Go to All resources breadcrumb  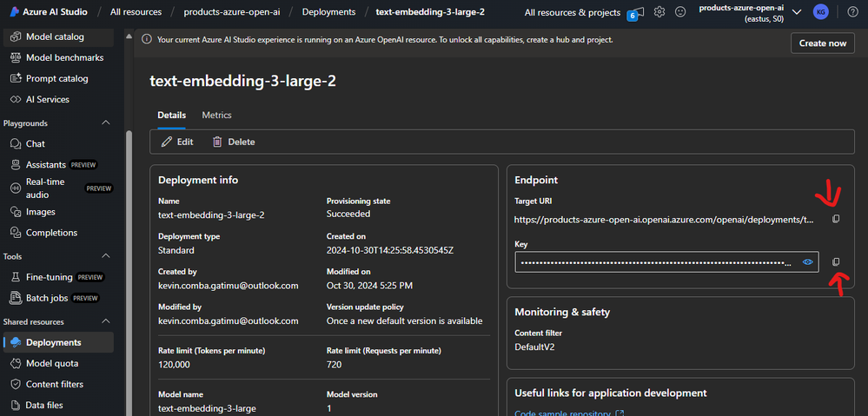(136, 11)
